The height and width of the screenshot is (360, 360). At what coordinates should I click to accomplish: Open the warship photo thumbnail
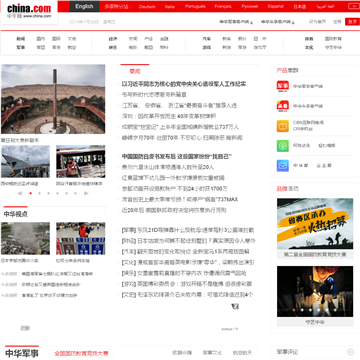coord(25,161)
